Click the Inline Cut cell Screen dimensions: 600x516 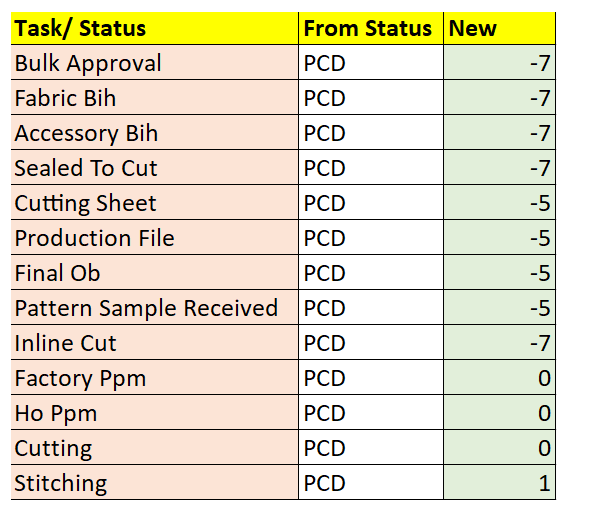pos(155,343)
